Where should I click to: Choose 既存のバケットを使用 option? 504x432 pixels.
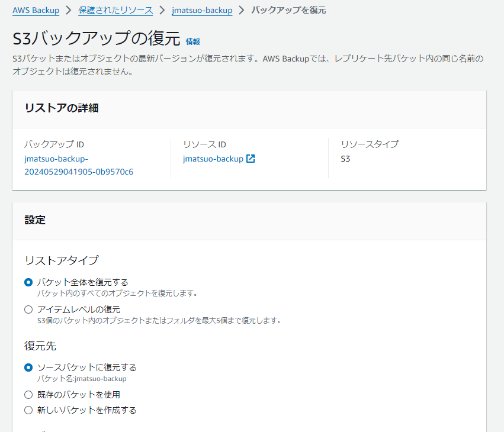tap(28, 395)
